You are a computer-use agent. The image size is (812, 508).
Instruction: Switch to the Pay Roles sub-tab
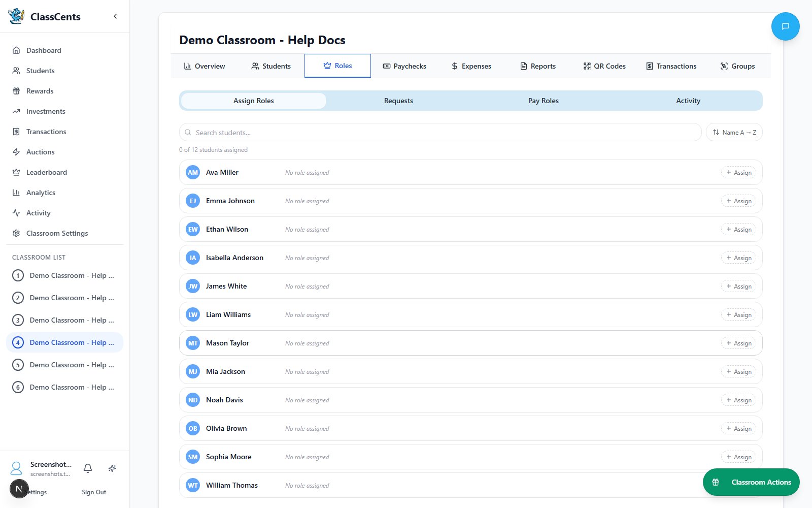(x=544, y=101)
